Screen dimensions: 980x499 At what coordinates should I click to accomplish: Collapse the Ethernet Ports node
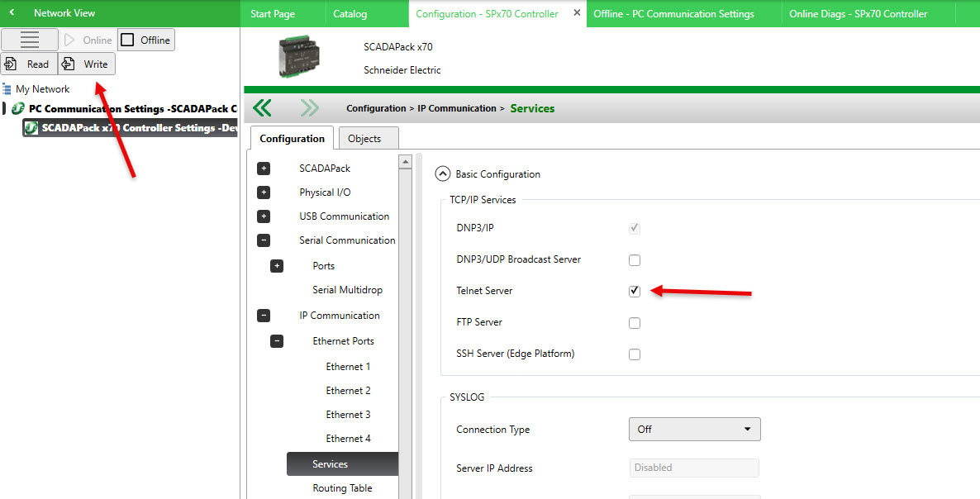pyautogui.click(x=277, y=341)
